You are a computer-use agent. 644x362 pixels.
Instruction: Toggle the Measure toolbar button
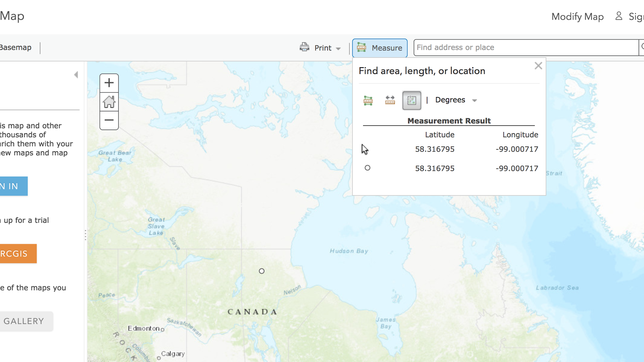click(380, 48)
